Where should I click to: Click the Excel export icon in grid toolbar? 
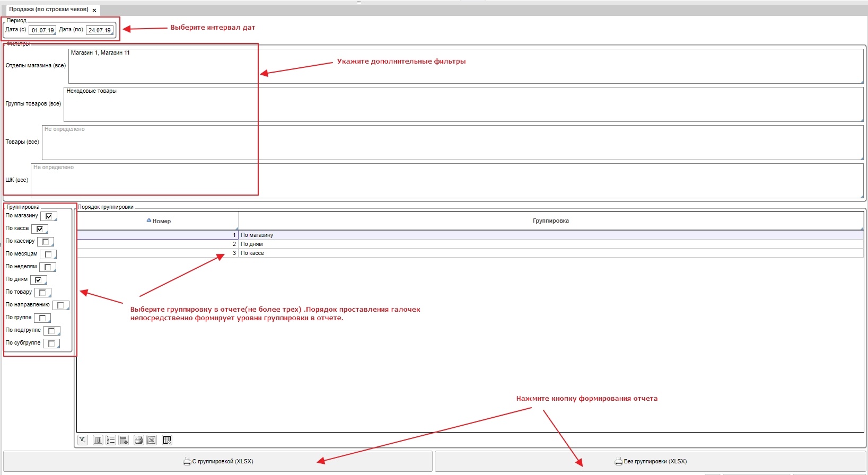tap(152, 440)
